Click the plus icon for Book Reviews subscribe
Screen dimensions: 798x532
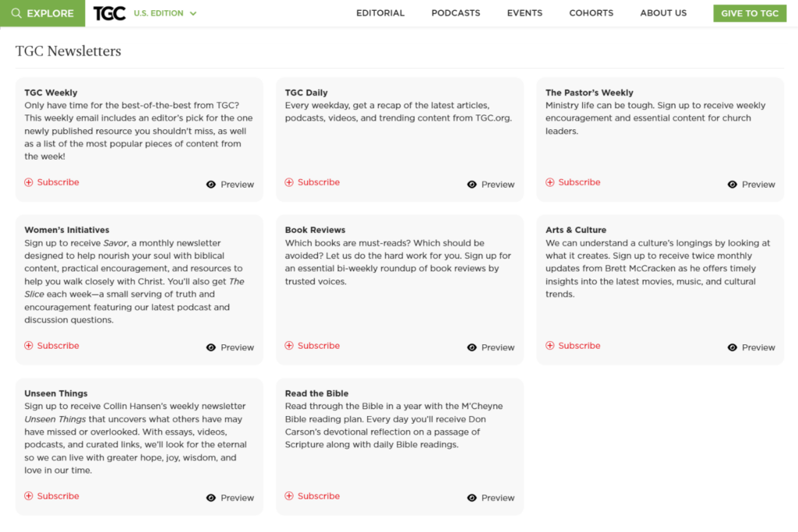coord(289,345)
